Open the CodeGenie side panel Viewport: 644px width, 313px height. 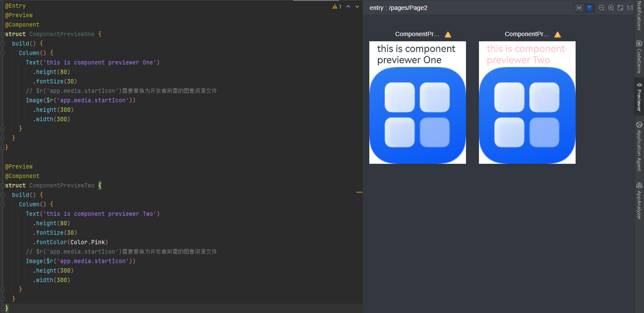pyautogui.click(x=639, y=56)
